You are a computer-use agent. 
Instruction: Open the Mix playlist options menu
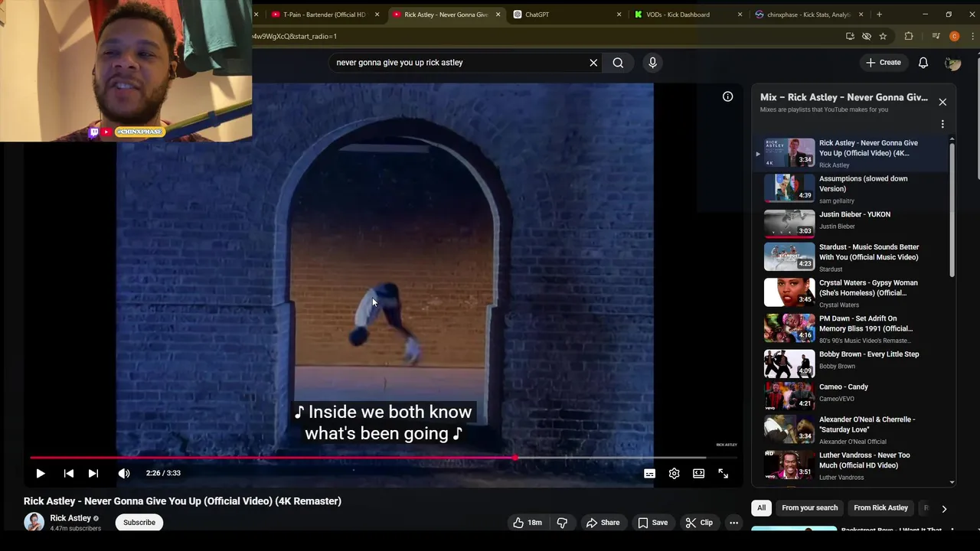pyautogui.click(x=942, y=124)
